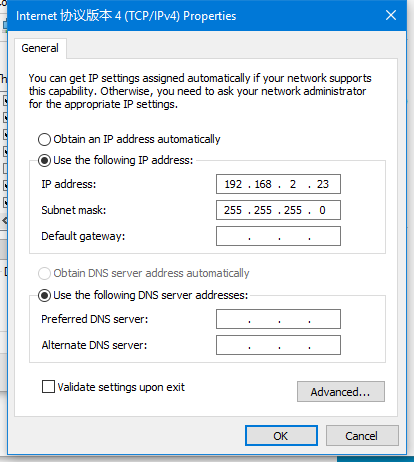Cancel the dialog changes

coord(362,436)
